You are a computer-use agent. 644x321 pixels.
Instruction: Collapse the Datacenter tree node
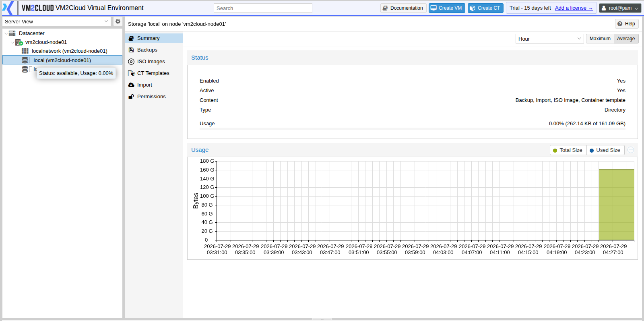[x=6, y=33]
